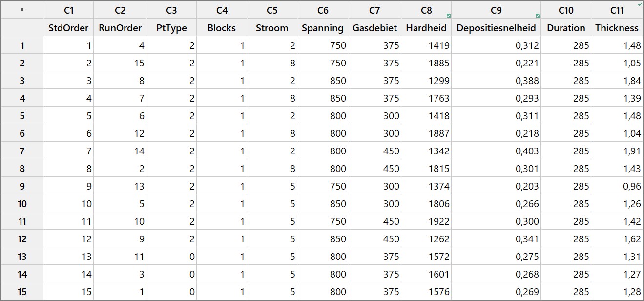Click the green checkmark on C11 header
The width and height of the screenshot is (644, 301).
640,4
